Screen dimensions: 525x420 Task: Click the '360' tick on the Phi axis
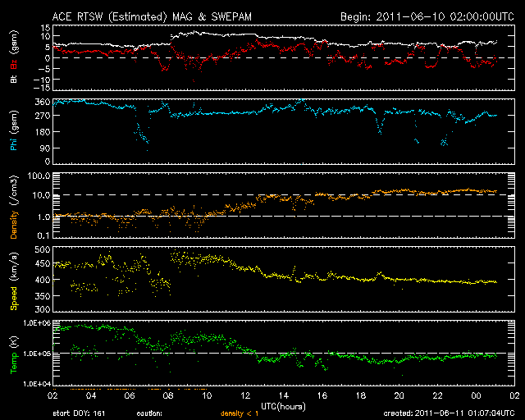pyautogui.click(x=43, y=102)
